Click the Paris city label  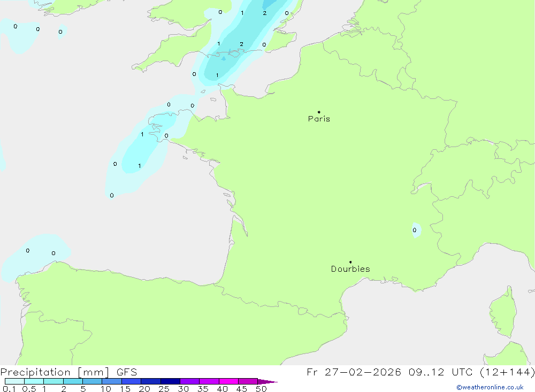[319, 119]
